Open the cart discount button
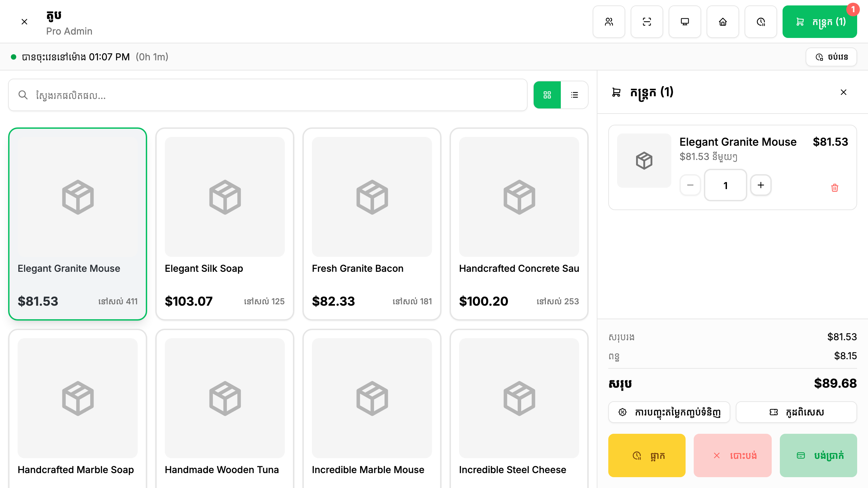Viewport: 868px width, 488px height. (669, 412)
